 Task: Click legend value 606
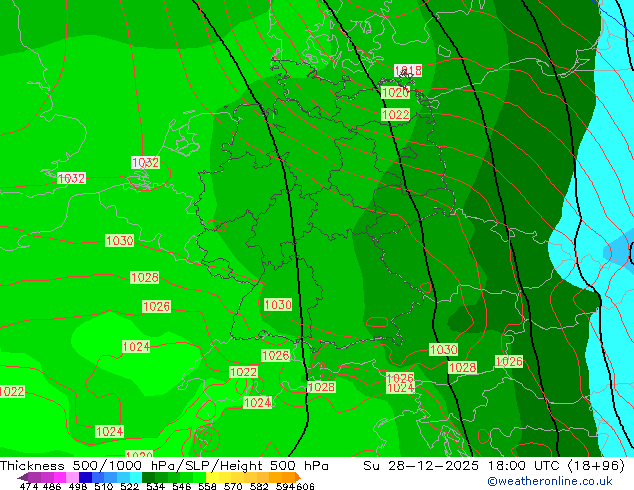click(305, 486)
